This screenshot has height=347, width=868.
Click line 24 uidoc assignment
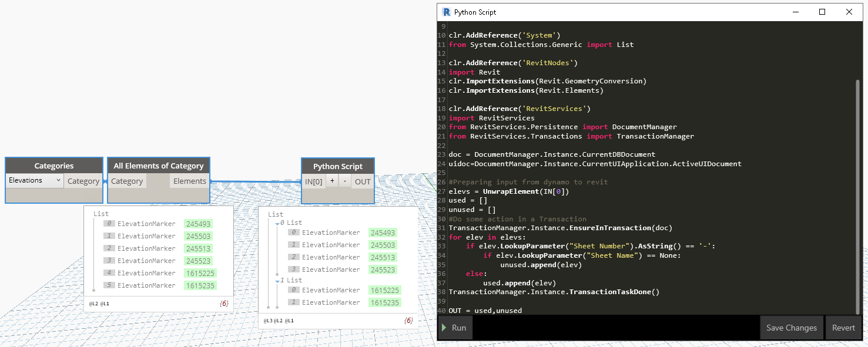coord(595,164)
